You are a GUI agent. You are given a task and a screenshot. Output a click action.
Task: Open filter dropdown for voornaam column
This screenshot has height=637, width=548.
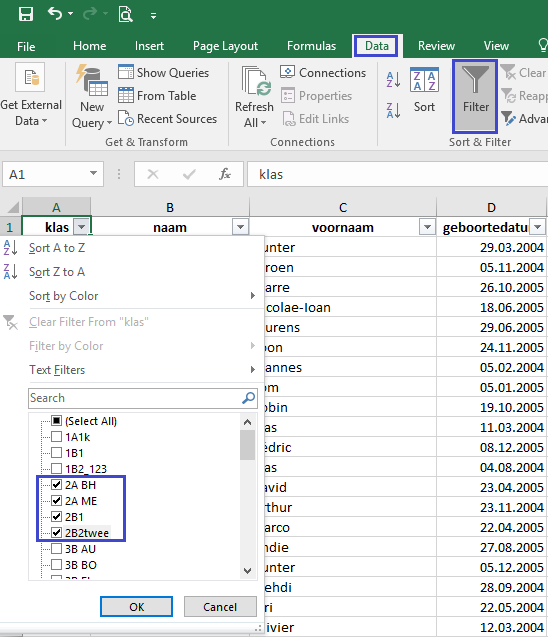tap(427, 227)
